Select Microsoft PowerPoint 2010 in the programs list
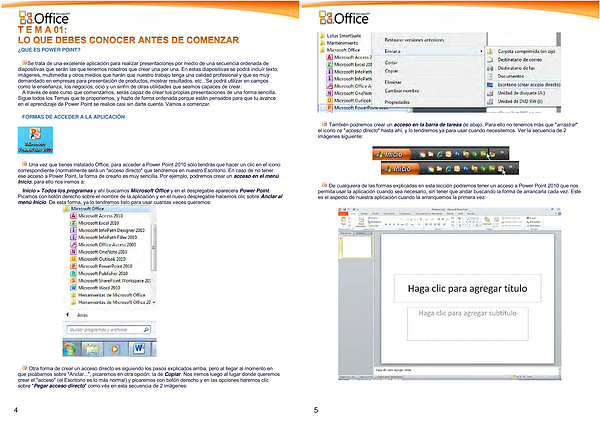 101,266
